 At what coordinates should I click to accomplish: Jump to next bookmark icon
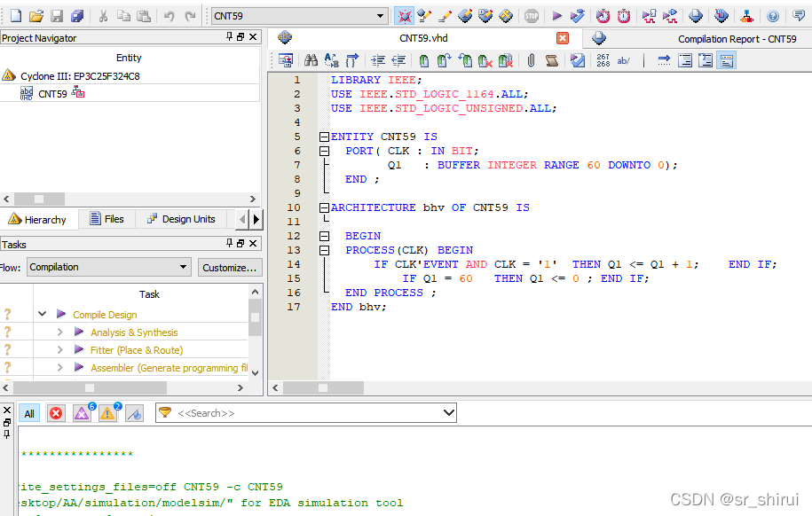pyautogui.click(x=444, y=60)
